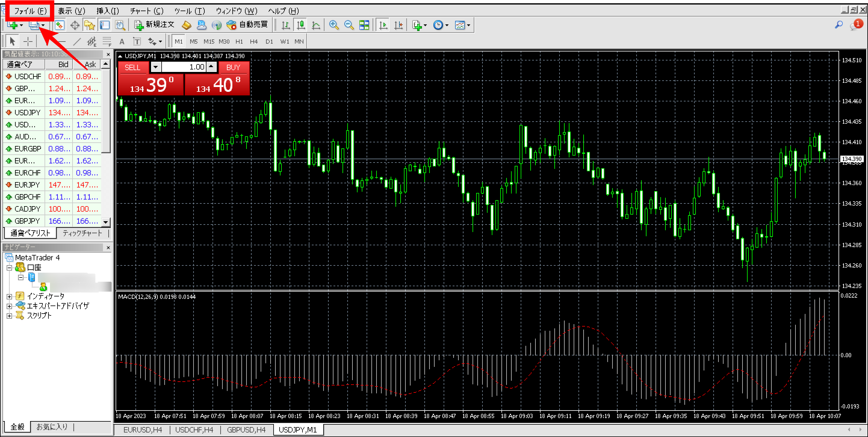This screenshot has height=437, width=868.
Task: Select the H4 timeframe button
Action: pos(254,42)
